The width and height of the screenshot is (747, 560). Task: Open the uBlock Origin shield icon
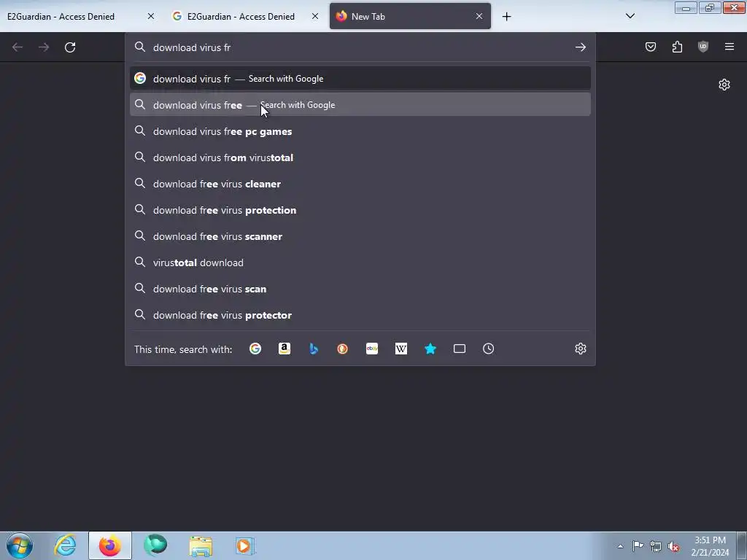703,47
